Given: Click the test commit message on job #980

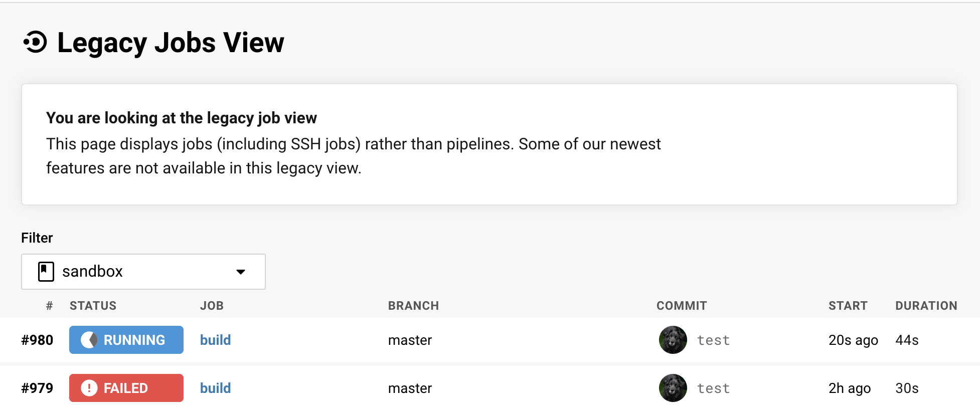Looking at the screenshot, I should coord(713,340).
